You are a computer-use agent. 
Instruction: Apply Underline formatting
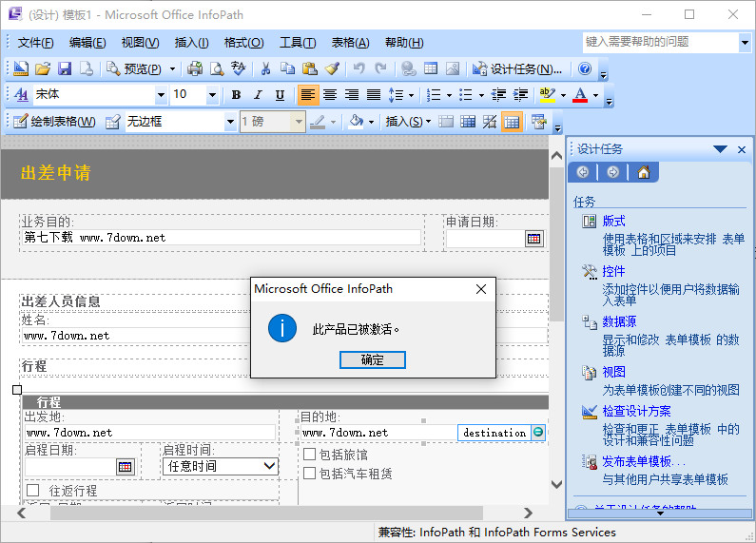point(280,95)
